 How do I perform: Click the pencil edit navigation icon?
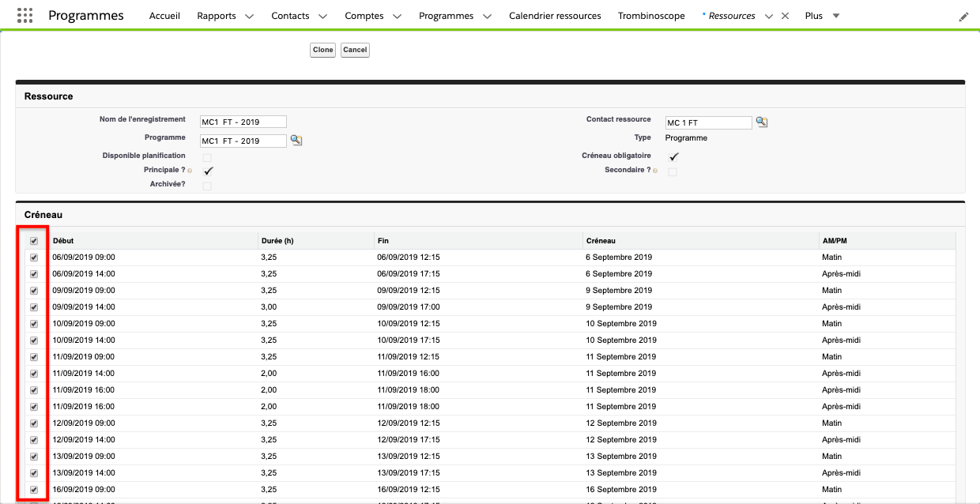pos(963,17)
